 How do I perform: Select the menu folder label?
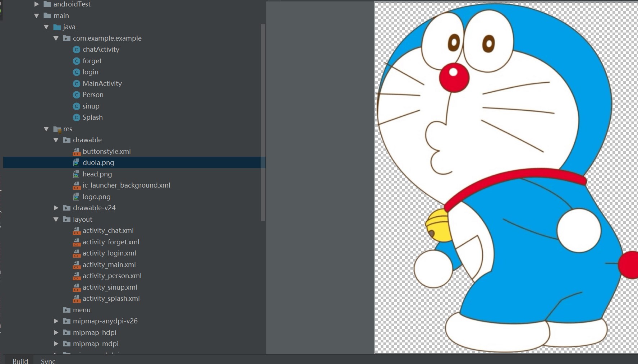coord(82,310)
